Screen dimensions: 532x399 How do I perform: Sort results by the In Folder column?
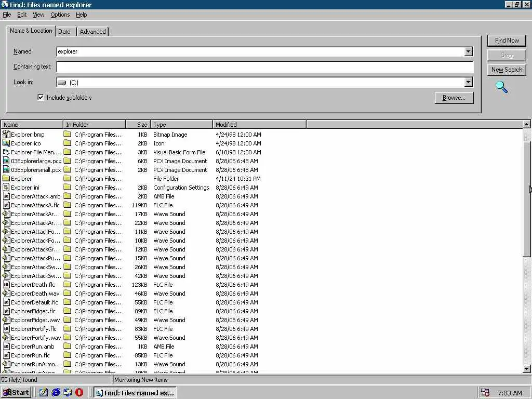[x=95, y=125]
